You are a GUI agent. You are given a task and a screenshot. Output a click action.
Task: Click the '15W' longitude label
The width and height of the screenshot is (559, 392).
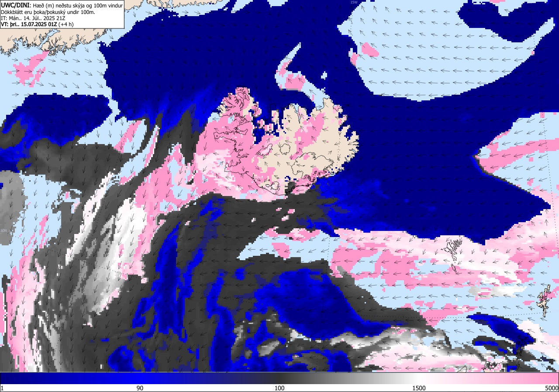click(x=354, y=2)
